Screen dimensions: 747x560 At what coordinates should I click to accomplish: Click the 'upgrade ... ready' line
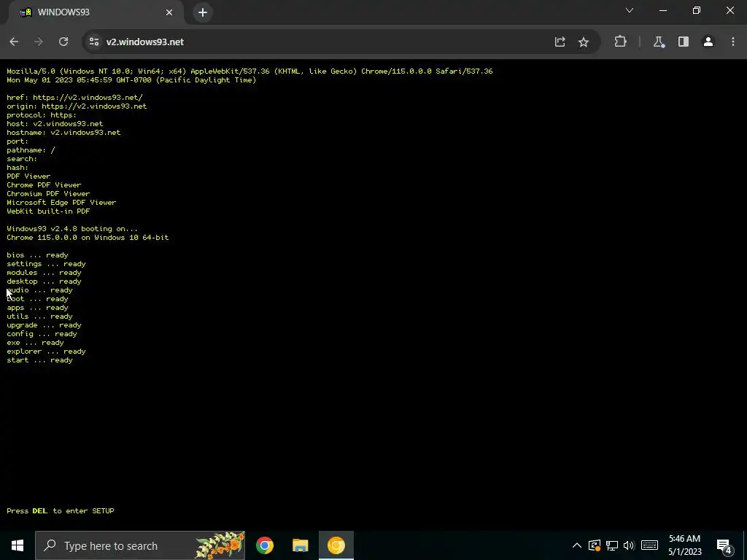44,324
